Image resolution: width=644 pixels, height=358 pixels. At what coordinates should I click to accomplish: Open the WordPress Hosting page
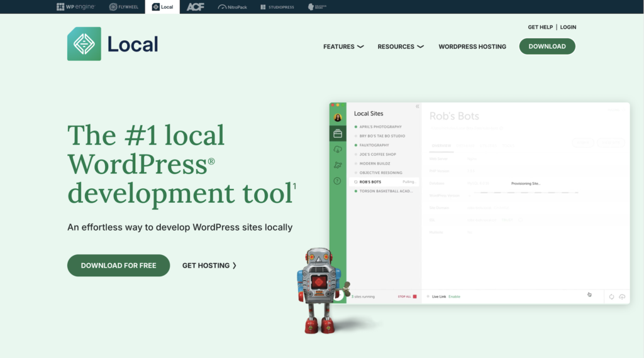472,46
